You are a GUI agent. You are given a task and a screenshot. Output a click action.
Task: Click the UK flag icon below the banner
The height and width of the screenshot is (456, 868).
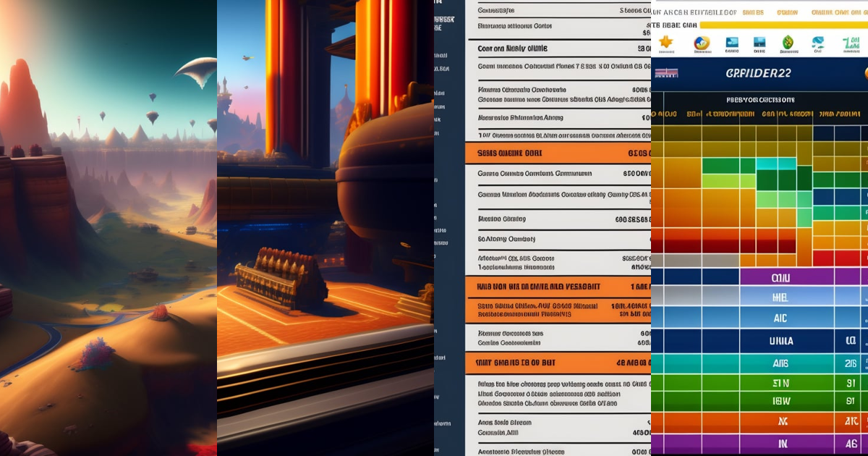point(667,72)
